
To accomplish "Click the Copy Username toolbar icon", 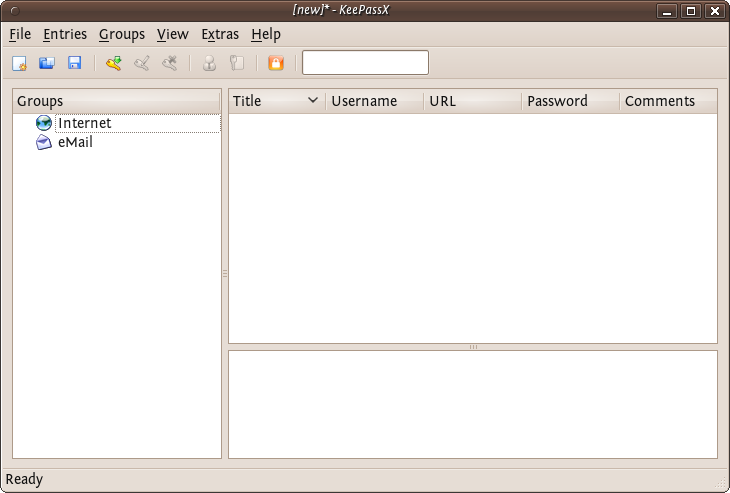I will pyautogui.click(x=209, y=63).
